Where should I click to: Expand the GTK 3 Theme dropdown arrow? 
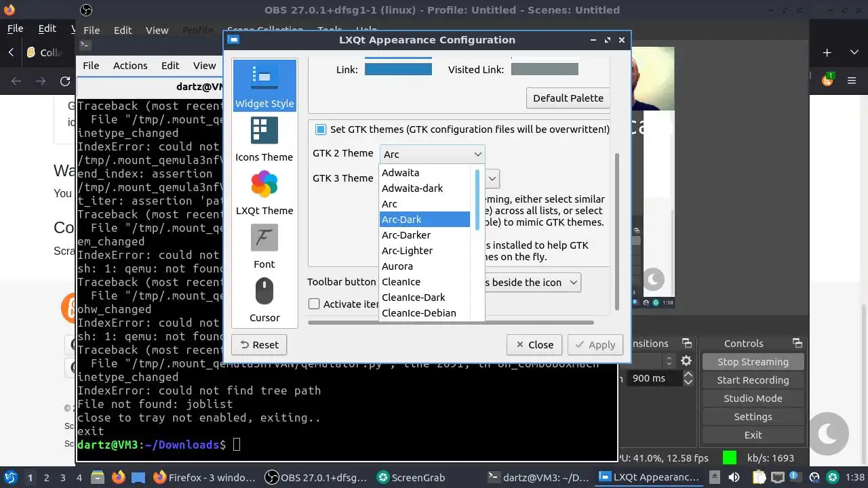click(492, 178)
